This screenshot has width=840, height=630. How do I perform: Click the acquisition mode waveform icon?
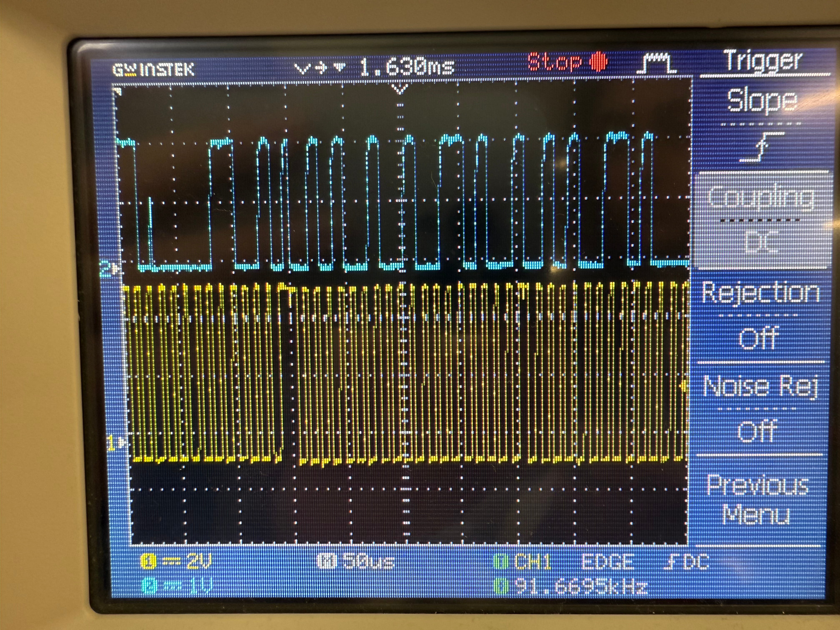tap(657, 63)
